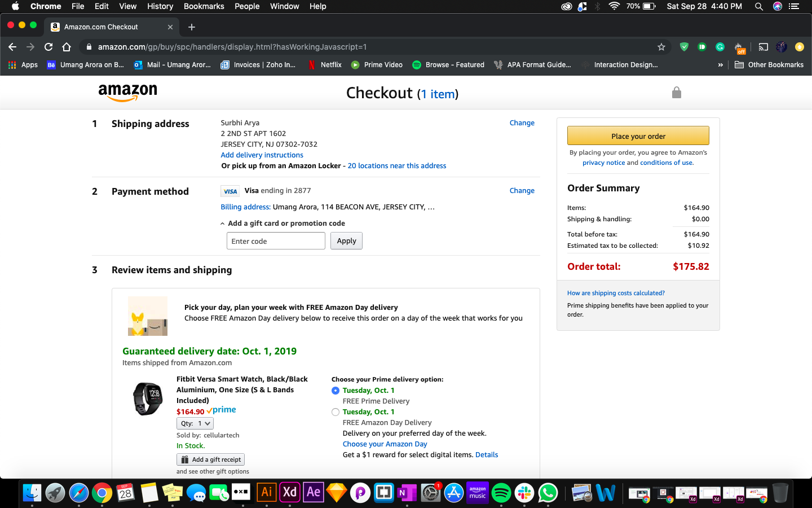Open the App Store from the dock
This screenshot has width=812, height=508.
(x=454, y=492)
